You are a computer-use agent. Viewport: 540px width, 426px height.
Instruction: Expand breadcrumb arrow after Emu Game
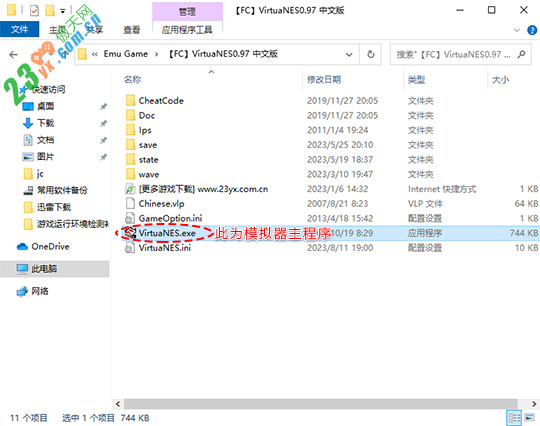pyautogui.click(x=157, y=54)
